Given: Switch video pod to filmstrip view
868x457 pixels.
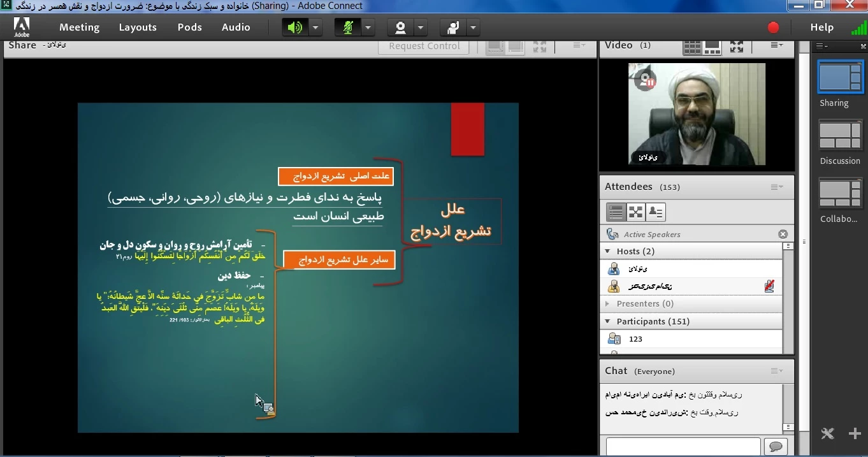Looking at the screenshot, I should click(x=712, y=47).
